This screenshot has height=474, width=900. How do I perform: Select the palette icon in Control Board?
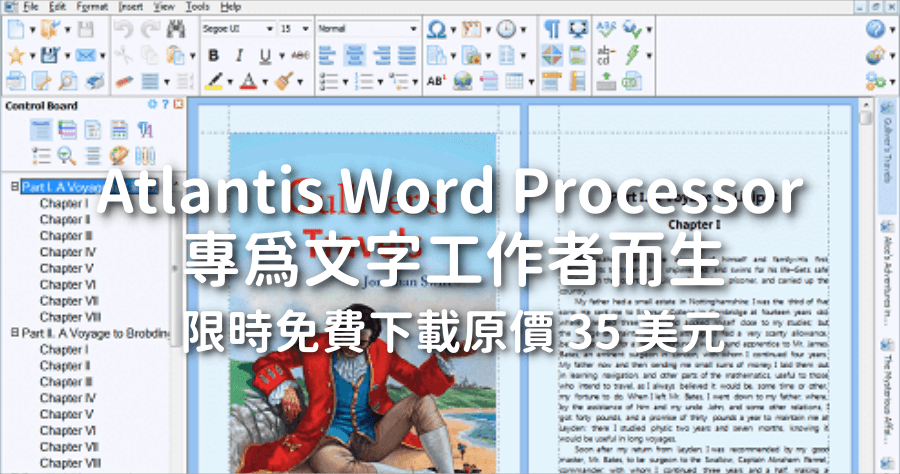pos(119,156)
